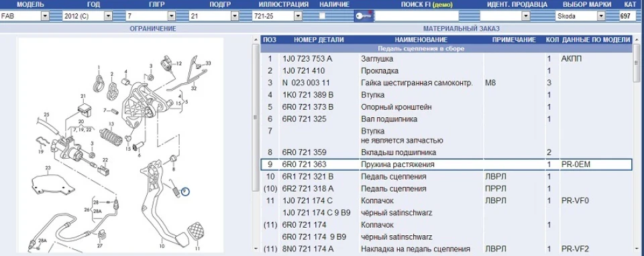Click the НОМЕР ДЕТАЛИ column header
The height and width of the screenshot is (256, 644).
[x=319, y=40]
